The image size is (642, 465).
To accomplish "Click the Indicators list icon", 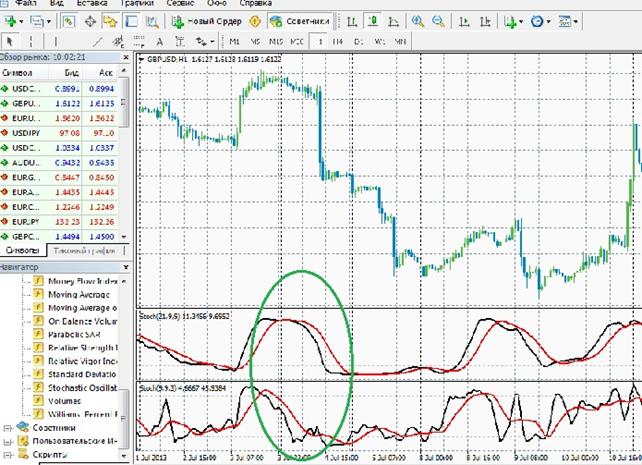I will [x=510, y=21].
